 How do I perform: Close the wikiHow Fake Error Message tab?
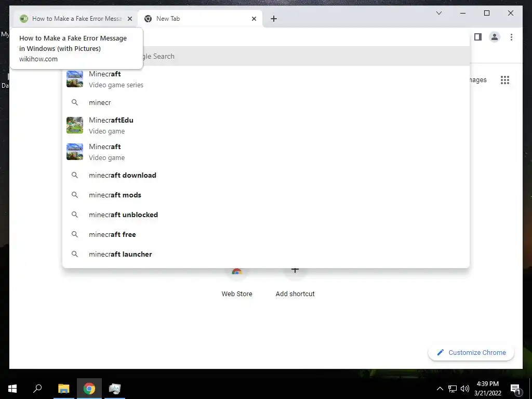[130, 19]
